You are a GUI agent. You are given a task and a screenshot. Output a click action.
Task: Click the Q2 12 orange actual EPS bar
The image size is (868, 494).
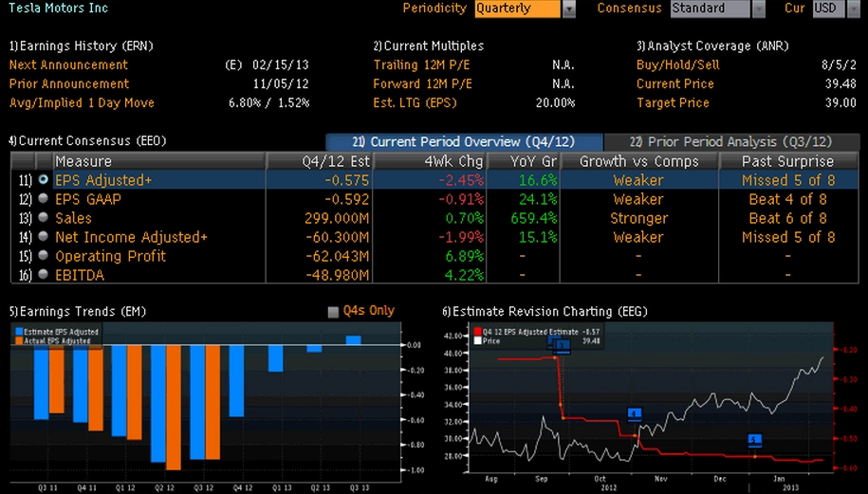(174, 407)
